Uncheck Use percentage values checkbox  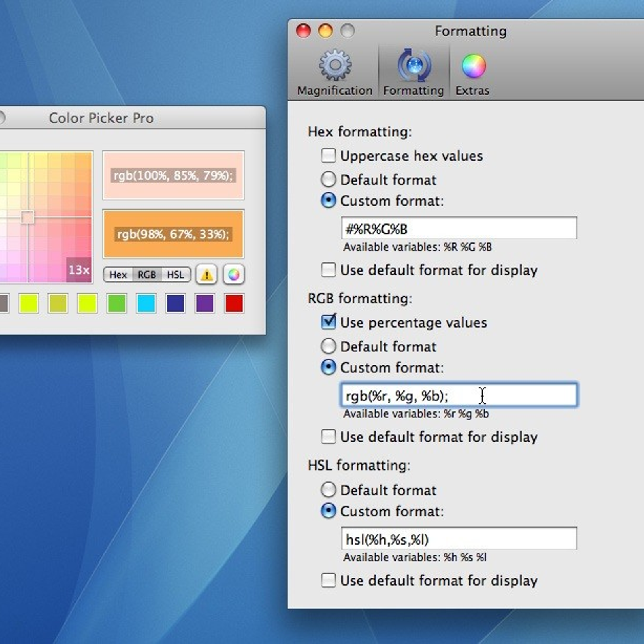click(x=328, y=322)
